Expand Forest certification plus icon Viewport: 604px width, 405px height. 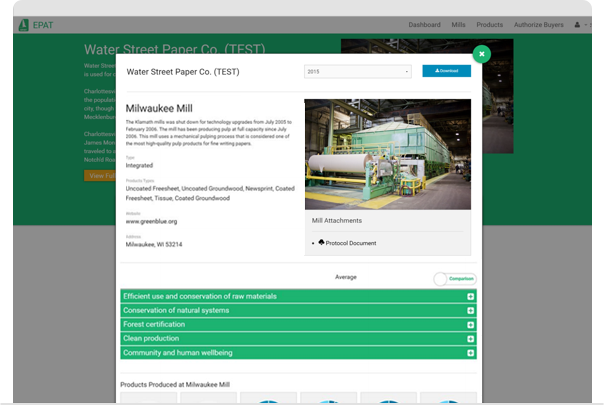pyautogui.click(x=470, y=325)
